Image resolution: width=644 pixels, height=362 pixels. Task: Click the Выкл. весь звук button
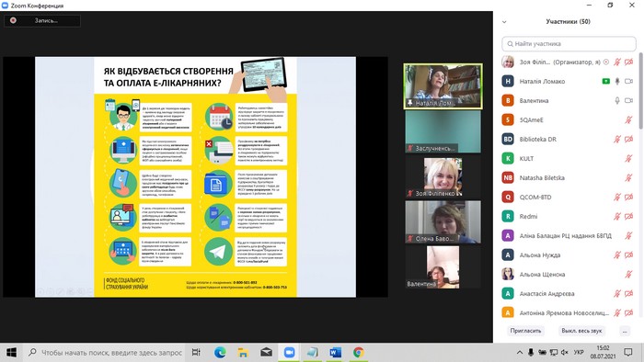581,331
